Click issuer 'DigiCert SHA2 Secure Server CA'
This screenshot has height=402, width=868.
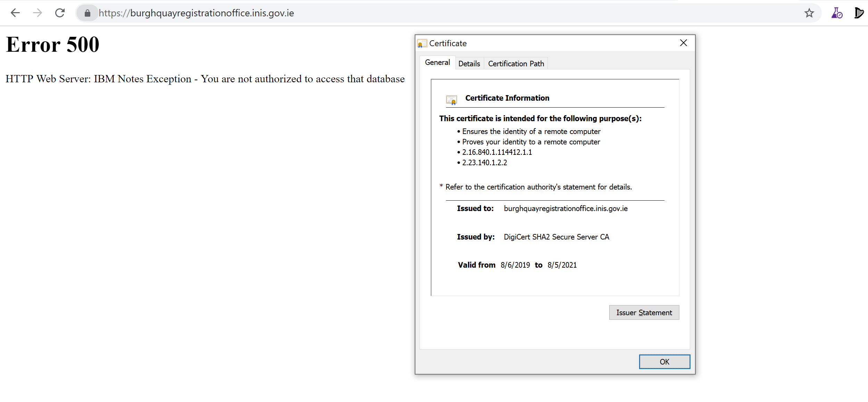(556, 237)
